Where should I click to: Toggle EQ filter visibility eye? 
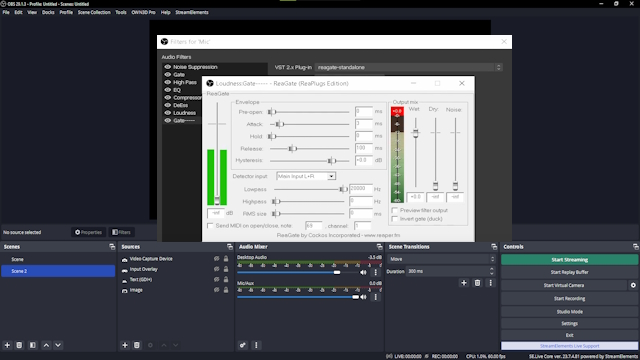(x=167, y=90)
